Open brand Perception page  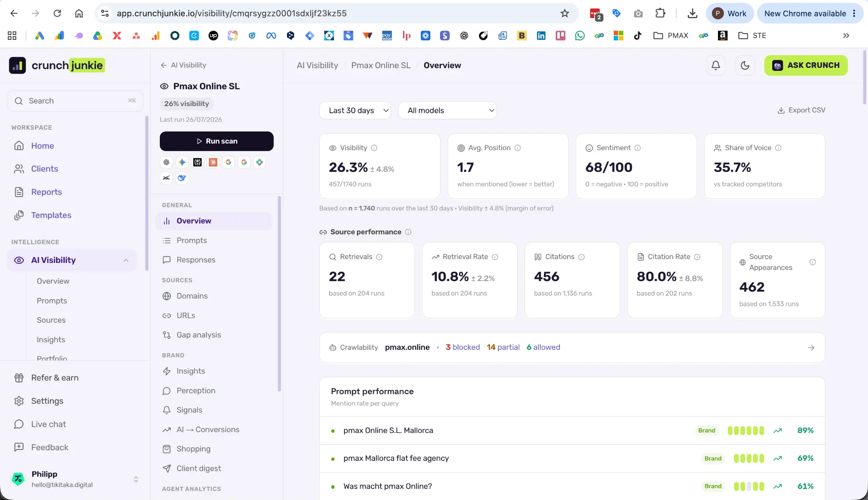tap(196, 391)
